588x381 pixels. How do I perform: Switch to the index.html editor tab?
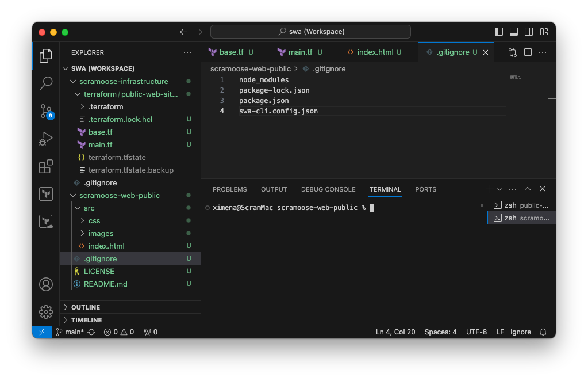pos(378,52)
